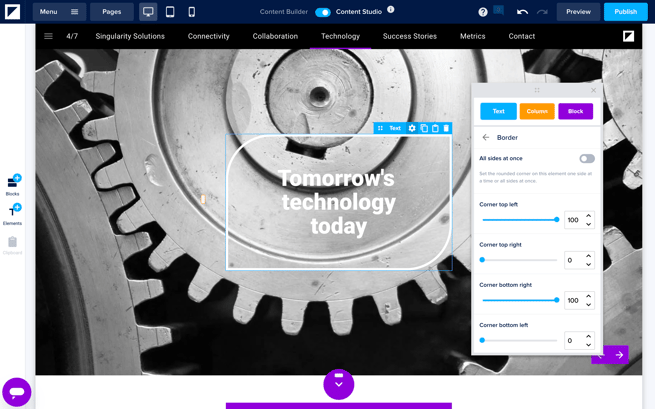Click the Preview button
This screenshot has width=655, height=409.
click(578, 12)
